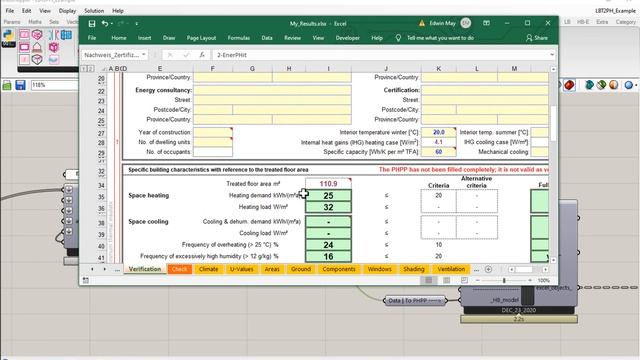Click outline level 1 button

(x=84, y=69)
